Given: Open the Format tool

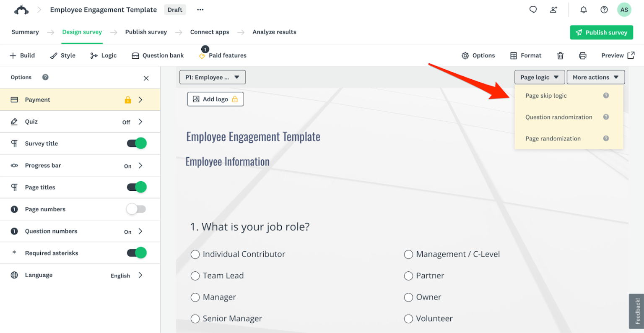Looking at the screenshot, I should pos(525,55).
